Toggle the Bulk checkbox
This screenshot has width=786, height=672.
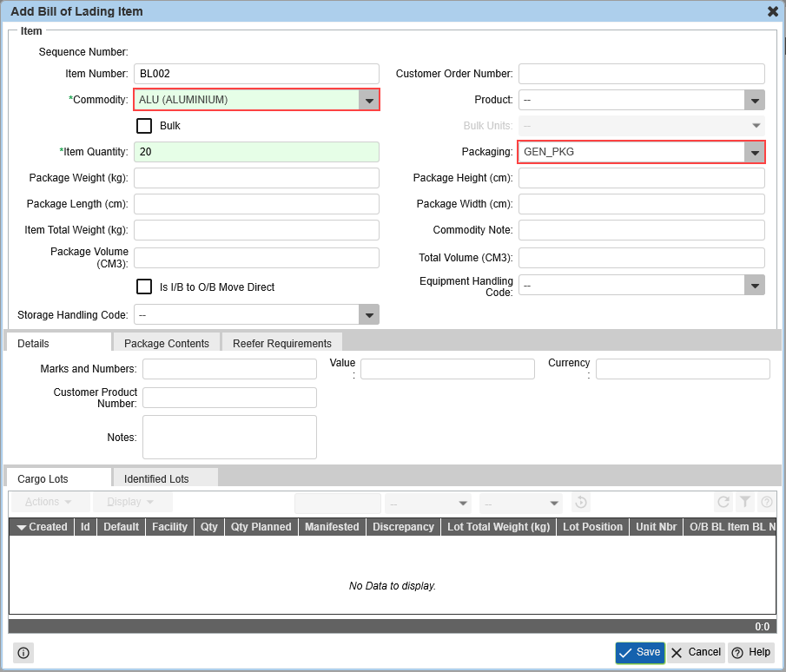click(x=144, y=126)
